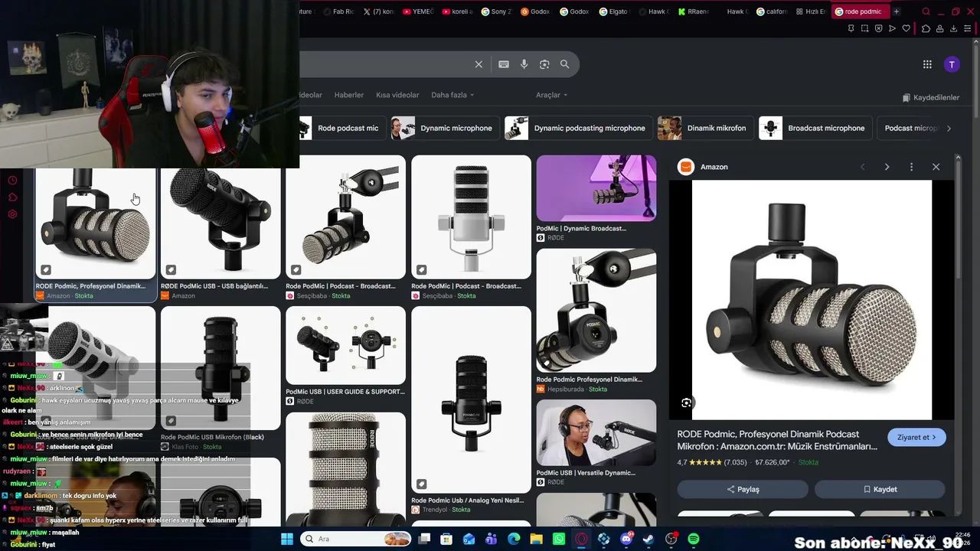
Task: Expand the Daha fazla dropdown
Action: pos(452,95)
